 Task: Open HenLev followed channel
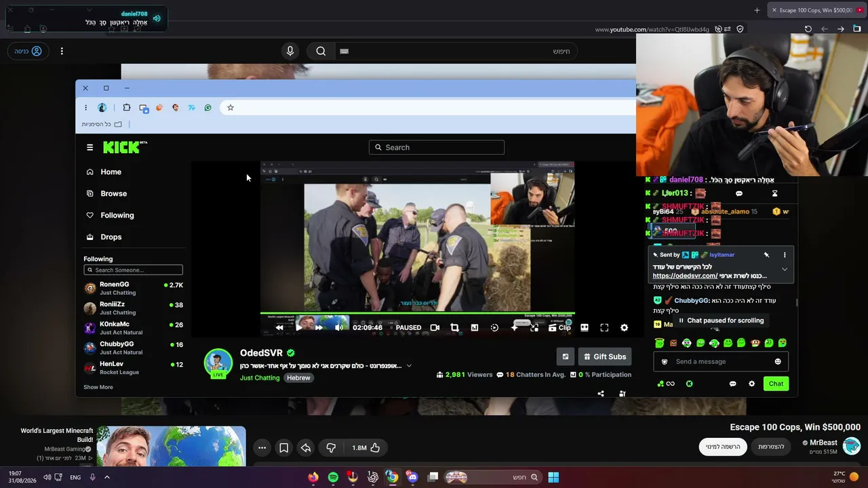(x=133, y=368)
